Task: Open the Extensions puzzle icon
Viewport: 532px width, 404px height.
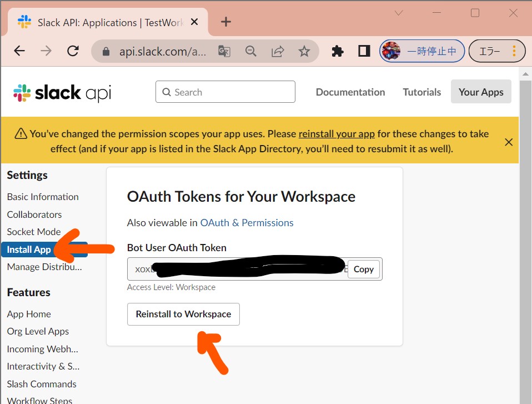Action: coord(338,51)
